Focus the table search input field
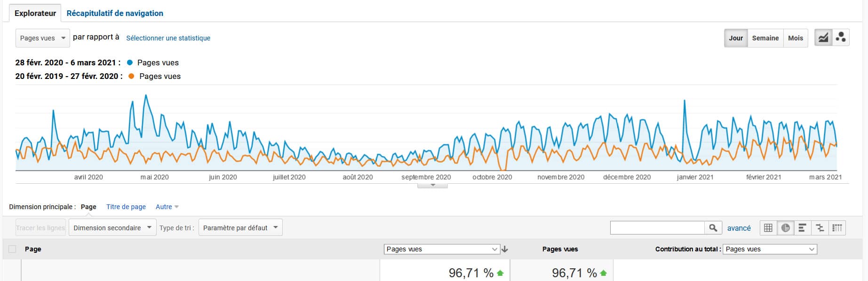Image resolution: width=868 pixels, height=281 pixels. coord(657,228)
